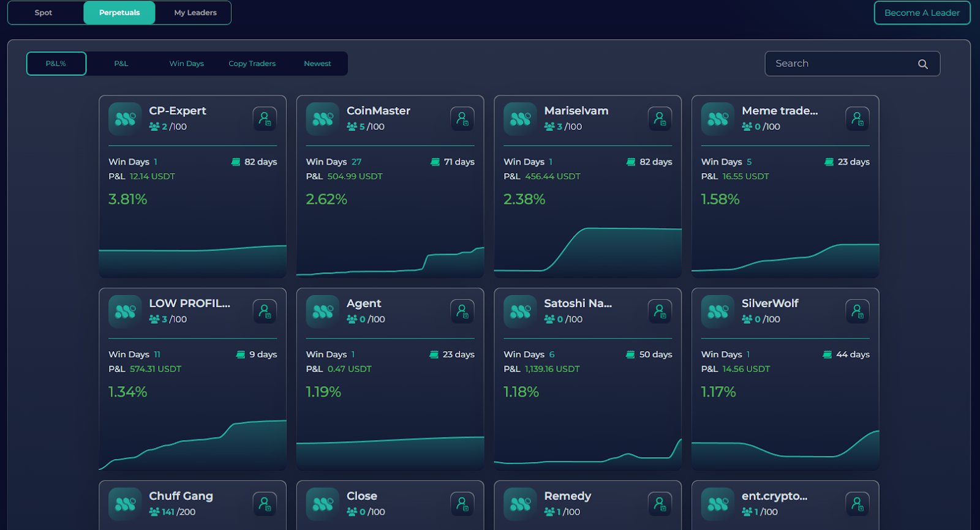Click the follow icon on SilverWolf card
The width and height of the screenshot is (980, 530).
point(857,312)
